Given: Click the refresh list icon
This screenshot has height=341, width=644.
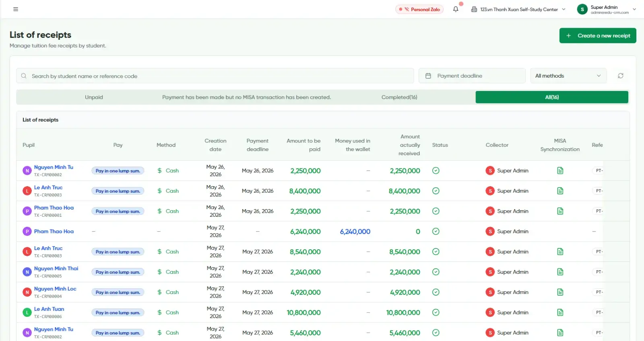Looking at the screenshot, I should [x=621, y=76].
